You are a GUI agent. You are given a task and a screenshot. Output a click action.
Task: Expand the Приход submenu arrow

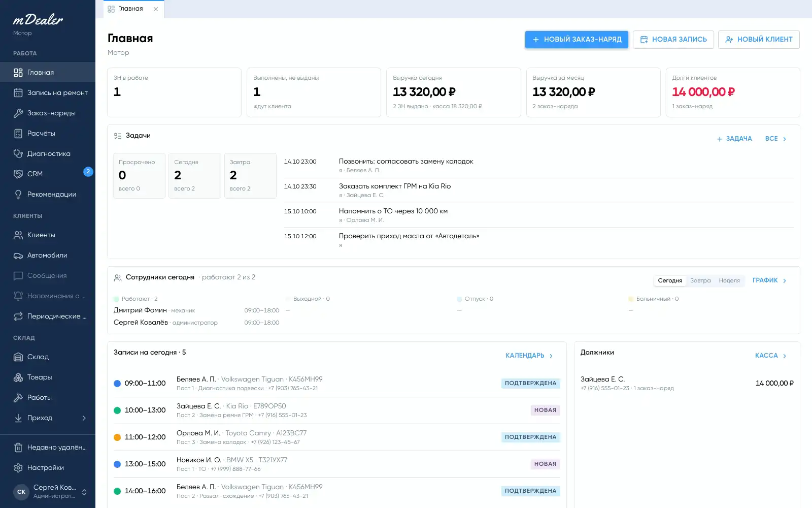pos(84,418)
